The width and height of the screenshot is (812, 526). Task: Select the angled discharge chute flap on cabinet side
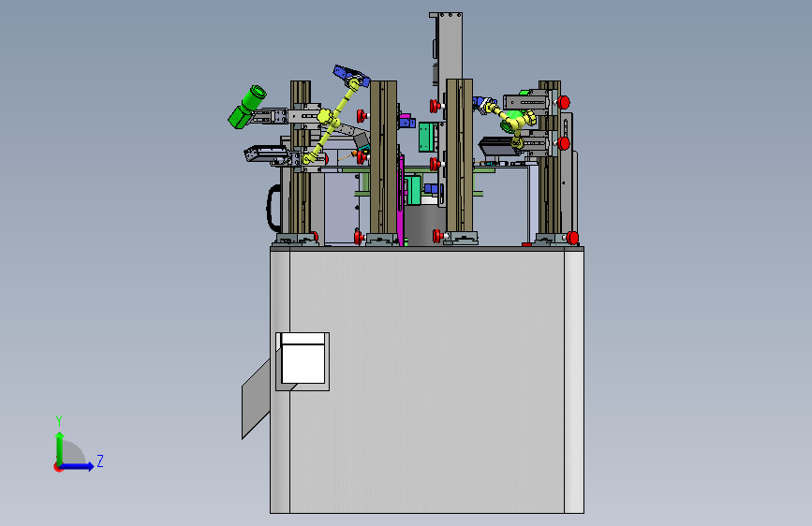pyautogui.click(x=256, y=399)
